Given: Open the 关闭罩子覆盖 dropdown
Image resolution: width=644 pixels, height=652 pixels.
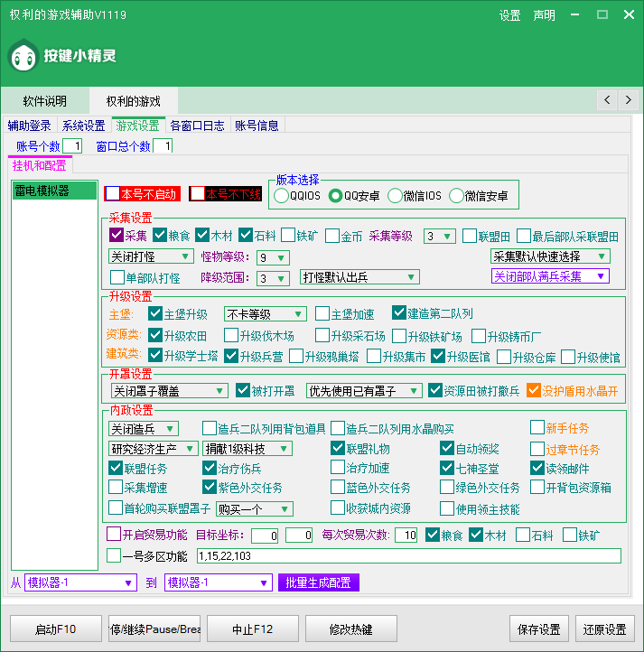Looking at the screenshot, I should [169, 391].
